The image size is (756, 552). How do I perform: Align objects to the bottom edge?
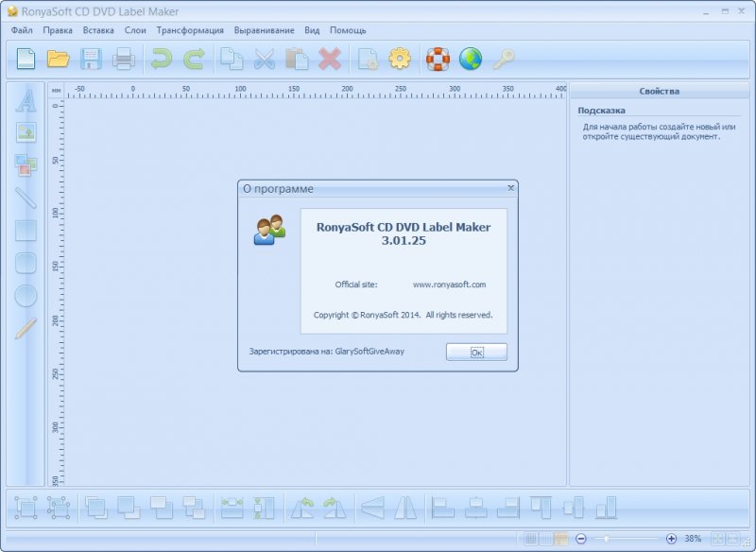pyautogui.click(x=606, y=508)
